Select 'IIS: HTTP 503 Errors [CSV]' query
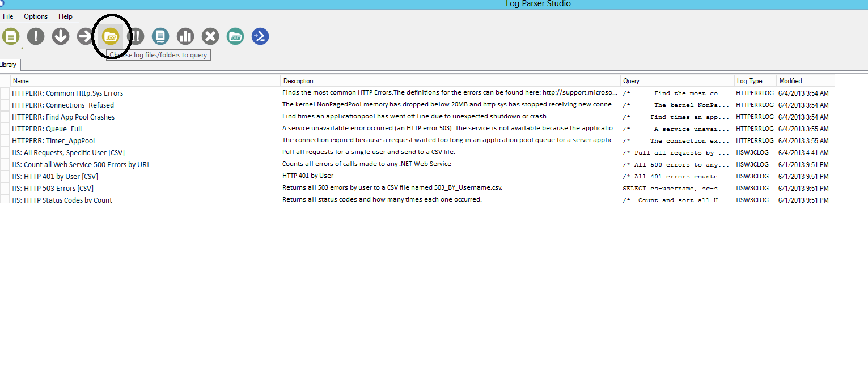The width and height of the screenshot is (868, 367). click(x=53, y=189)
